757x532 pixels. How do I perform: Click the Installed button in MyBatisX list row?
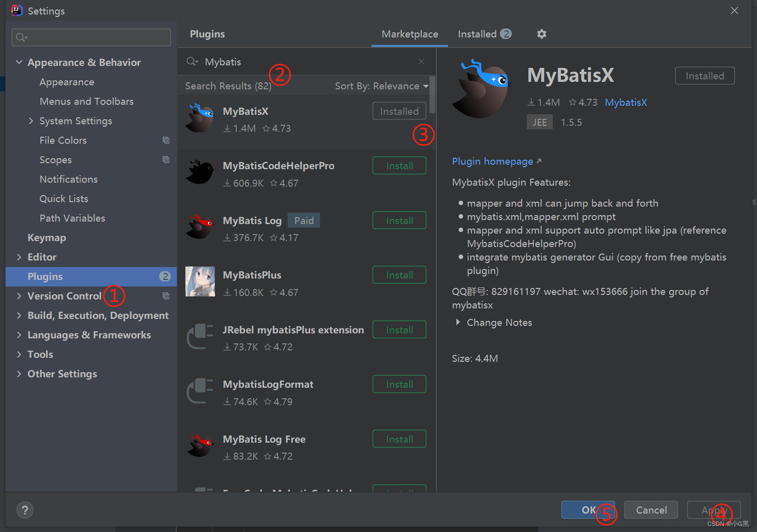[399, 111]
